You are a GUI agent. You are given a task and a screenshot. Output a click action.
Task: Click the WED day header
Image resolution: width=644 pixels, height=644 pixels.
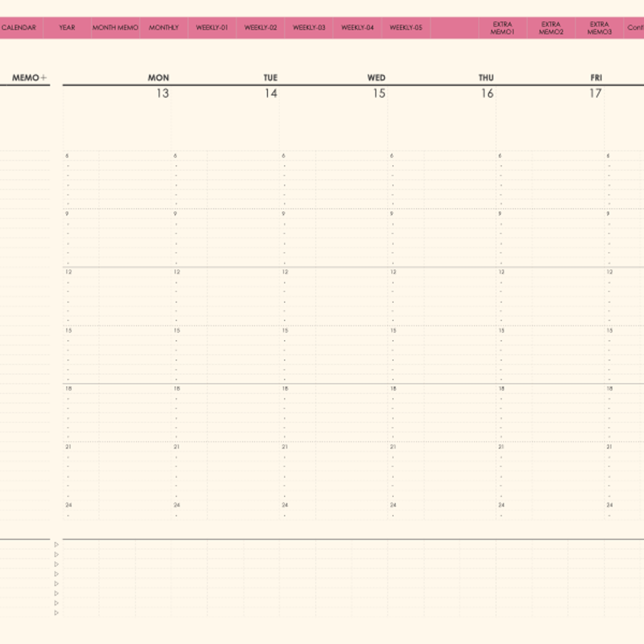tap(376, 78)
